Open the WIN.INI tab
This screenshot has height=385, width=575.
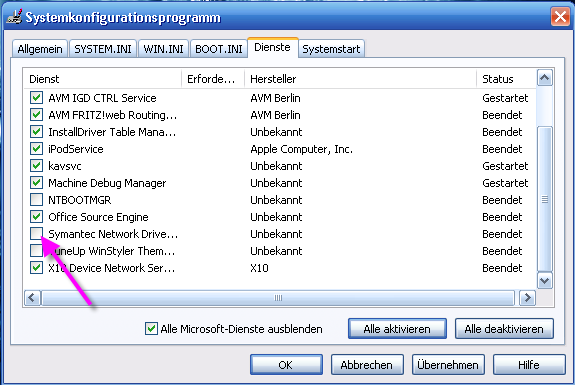163,49
